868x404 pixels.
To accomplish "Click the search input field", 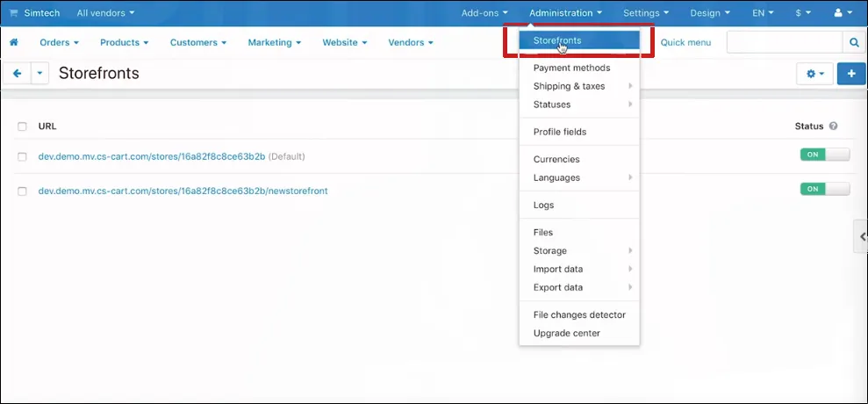I will [x=785, y=42].
